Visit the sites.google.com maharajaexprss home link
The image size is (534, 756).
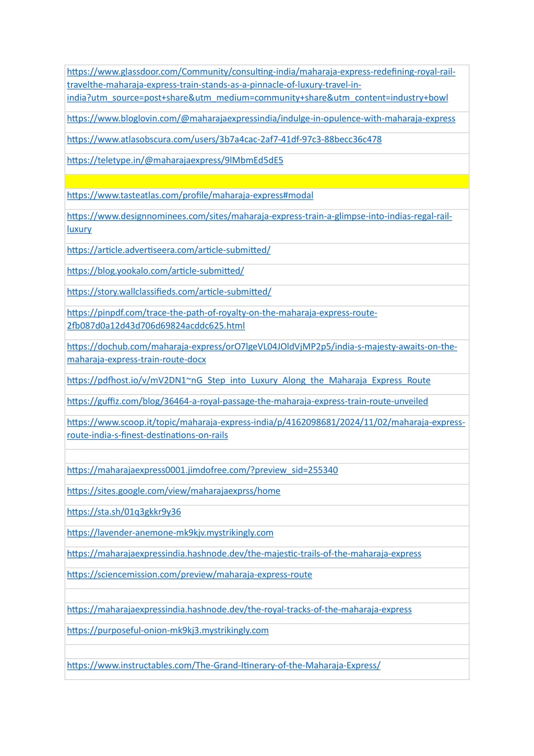coord(173,491)
